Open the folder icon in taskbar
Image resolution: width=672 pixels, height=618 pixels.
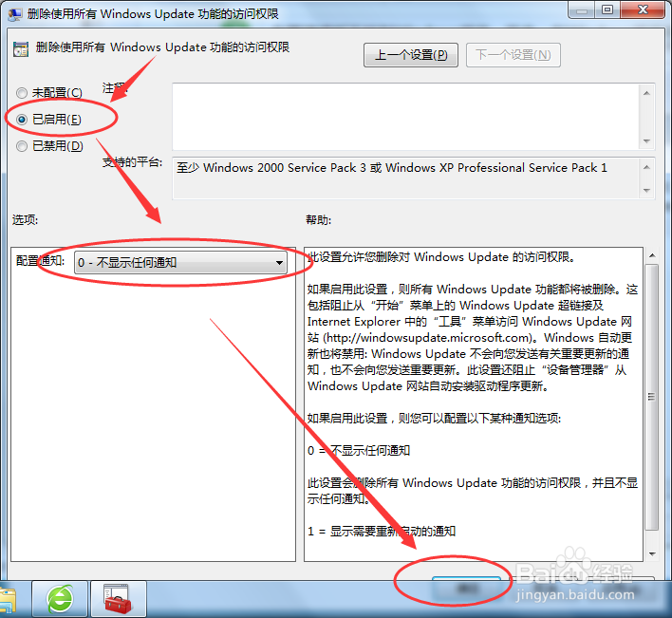(8, 600)
